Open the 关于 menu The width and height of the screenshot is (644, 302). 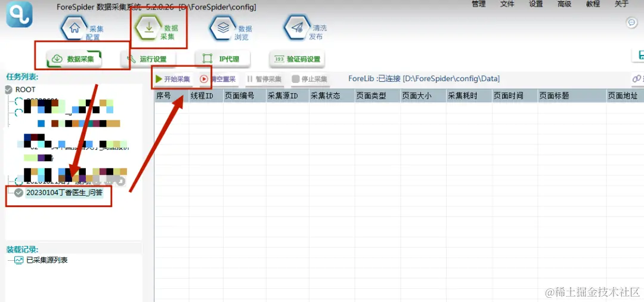(621, 4)
